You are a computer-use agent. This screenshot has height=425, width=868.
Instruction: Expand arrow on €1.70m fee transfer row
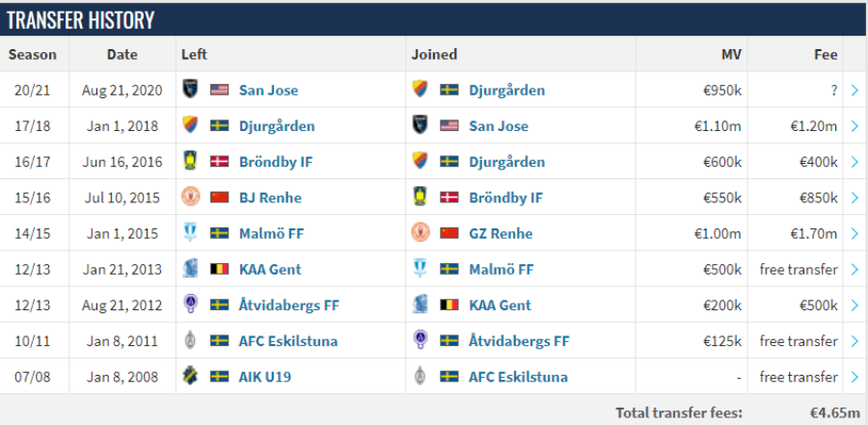pyautogui.click(x=854, y=233)
